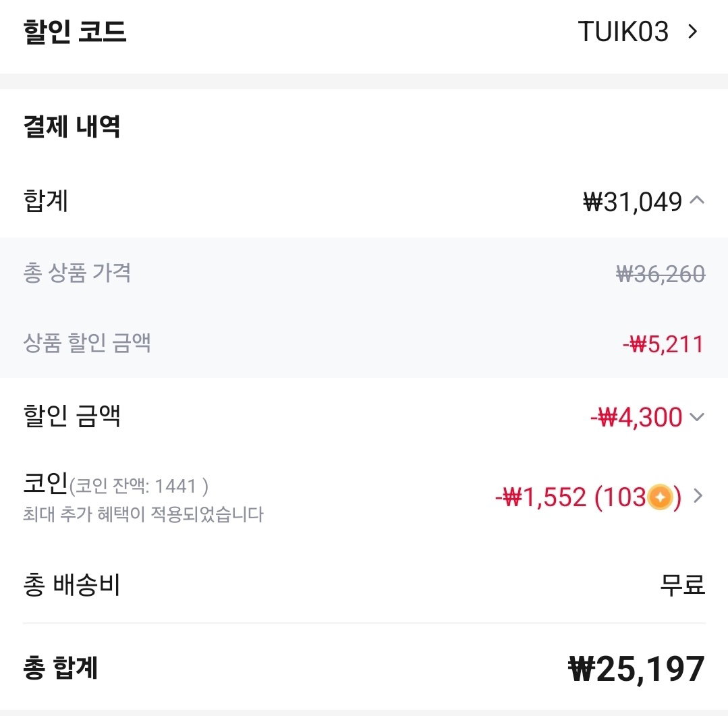Open discount code chevron arrow
This screenshot has width=728, height=716.
[x=693, y=32]
